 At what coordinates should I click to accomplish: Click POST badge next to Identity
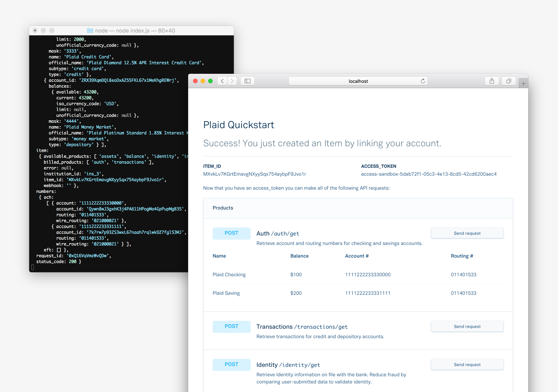pos(231,365)
